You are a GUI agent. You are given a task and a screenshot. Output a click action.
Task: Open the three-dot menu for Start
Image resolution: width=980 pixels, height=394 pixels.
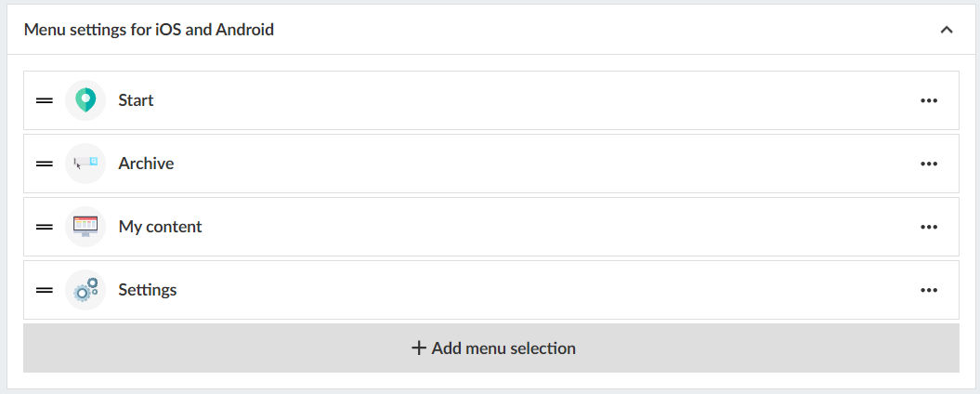coord(929,100)
